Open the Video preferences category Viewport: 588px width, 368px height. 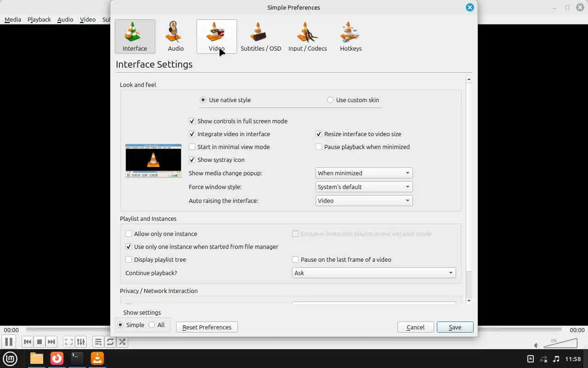tap(217, 36)
